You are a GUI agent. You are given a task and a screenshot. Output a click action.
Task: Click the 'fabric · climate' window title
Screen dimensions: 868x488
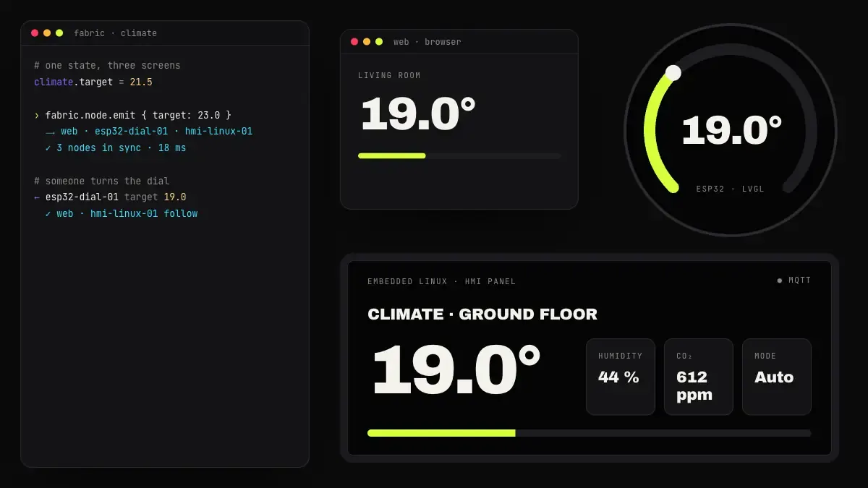[115, 33]
